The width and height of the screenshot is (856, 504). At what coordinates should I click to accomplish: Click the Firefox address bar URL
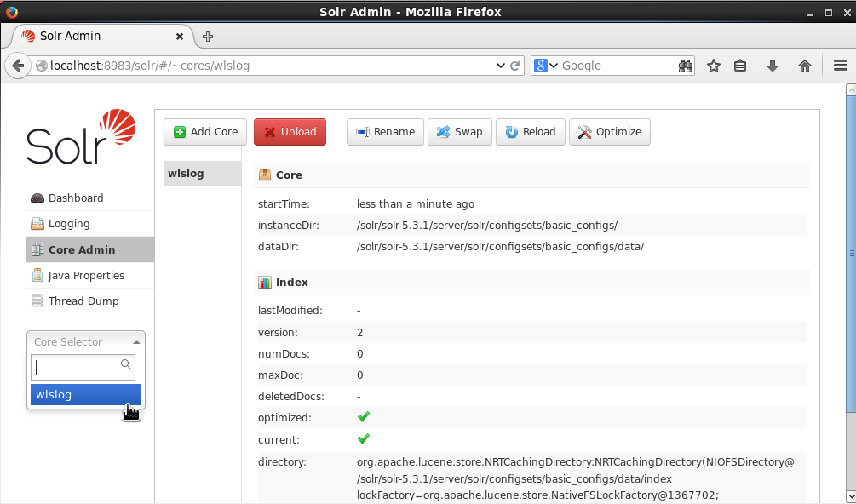click(150, 66)
